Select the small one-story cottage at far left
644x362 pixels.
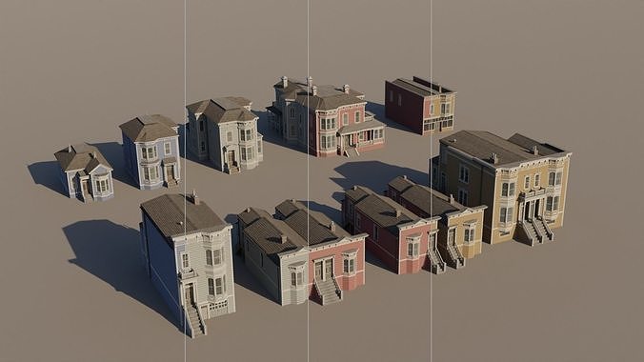[84, 173]
